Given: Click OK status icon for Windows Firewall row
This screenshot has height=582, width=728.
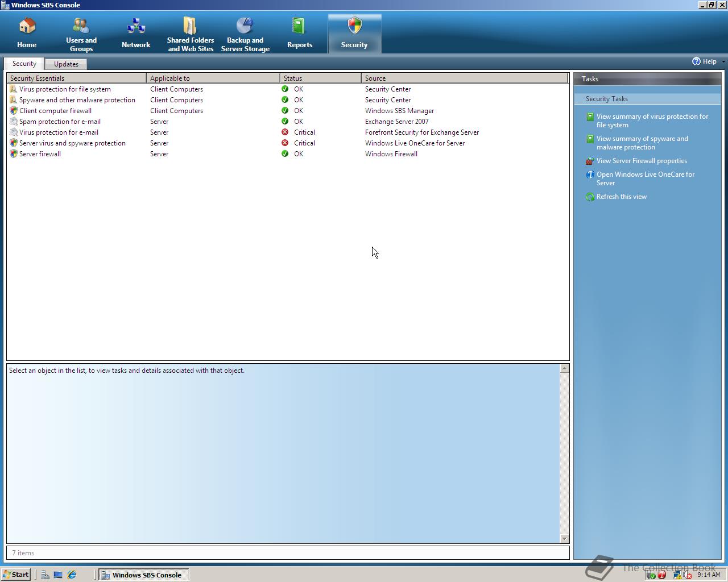Looking at the screenshot, I should point(285,154).
